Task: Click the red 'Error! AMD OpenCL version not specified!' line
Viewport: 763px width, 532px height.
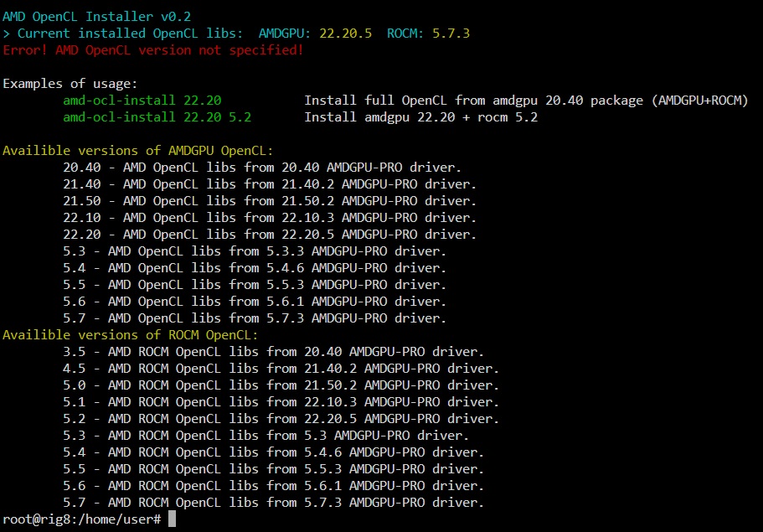Action: point(153,50)
